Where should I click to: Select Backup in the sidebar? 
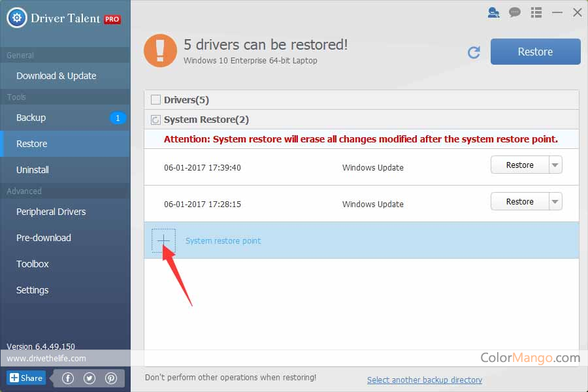coord(31,118)
